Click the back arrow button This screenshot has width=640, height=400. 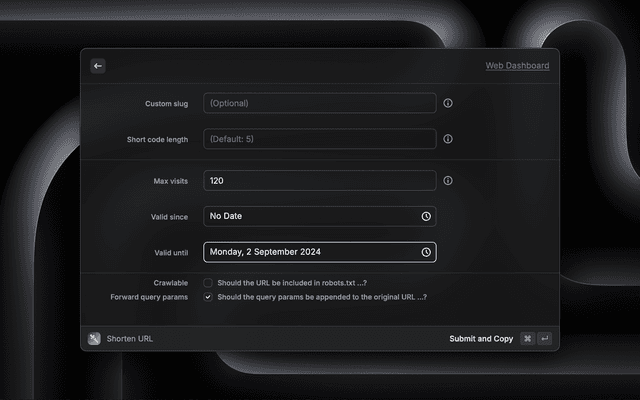point(98,66)
